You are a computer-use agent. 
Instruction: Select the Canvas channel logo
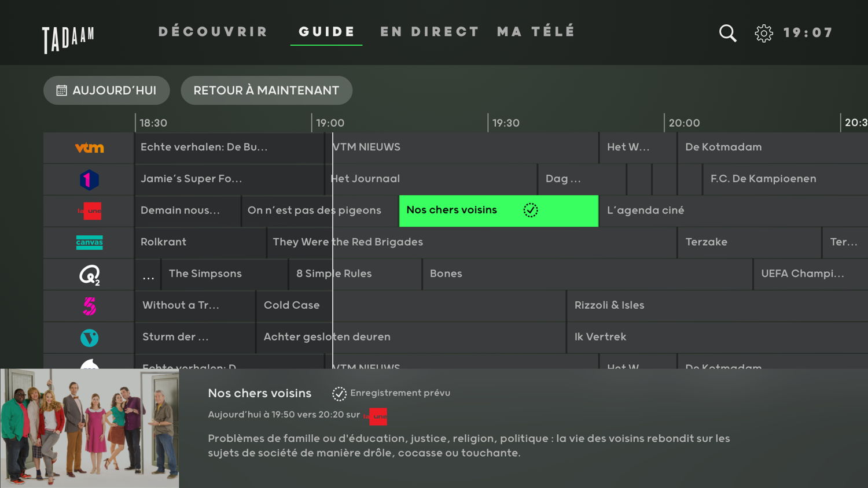(x=89, y=242)
